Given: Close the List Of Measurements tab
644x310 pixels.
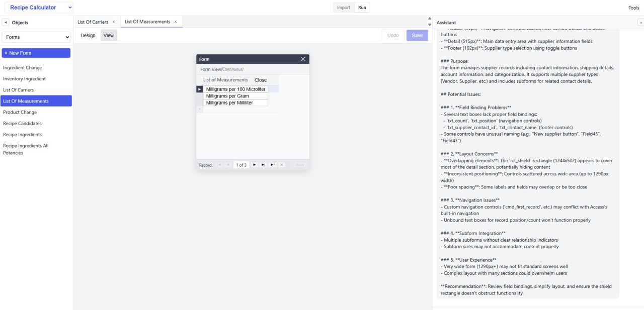Looking at the screenshot, I should pos(176,22).
